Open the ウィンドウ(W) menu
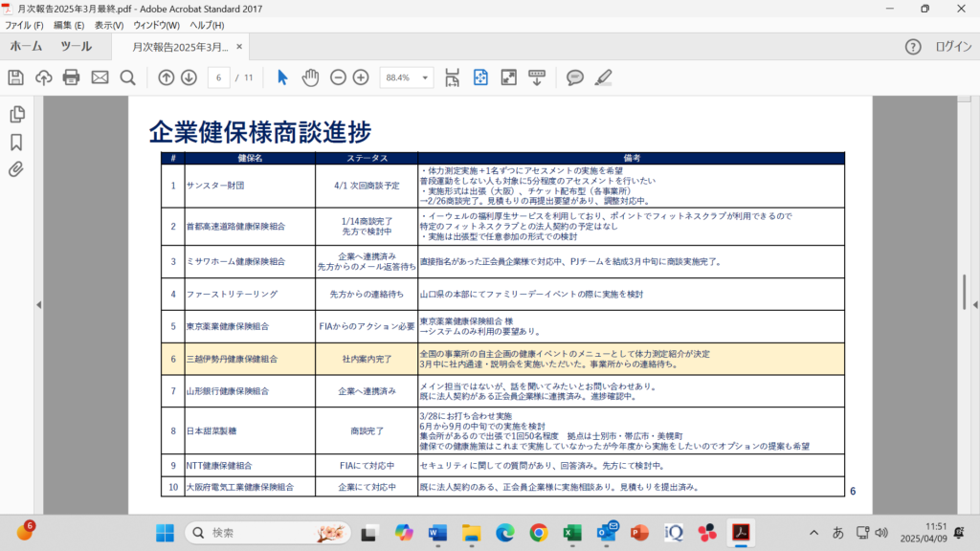Screen dimensions: 980x551 (156, 26)
